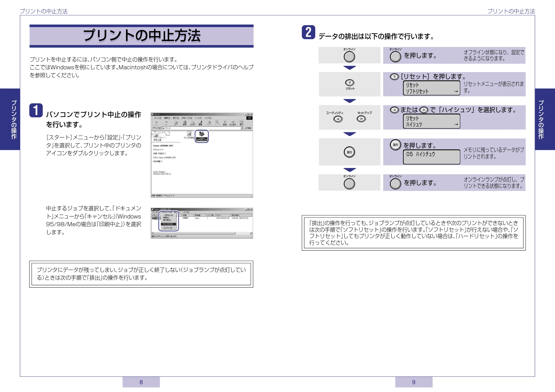Click the リセット down-arrow button labeled underneath
The width and height of the screenshot is (555, 392).
tap(350, 83)
